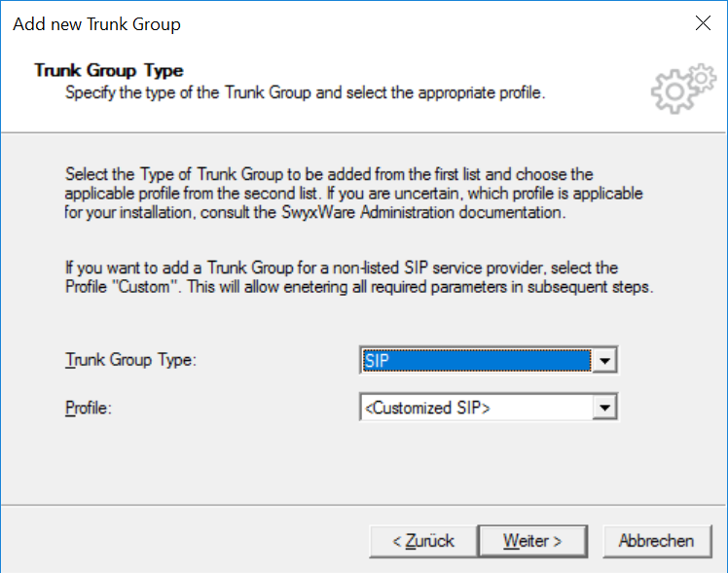Go back with the Zurück button

click(423, 541)
